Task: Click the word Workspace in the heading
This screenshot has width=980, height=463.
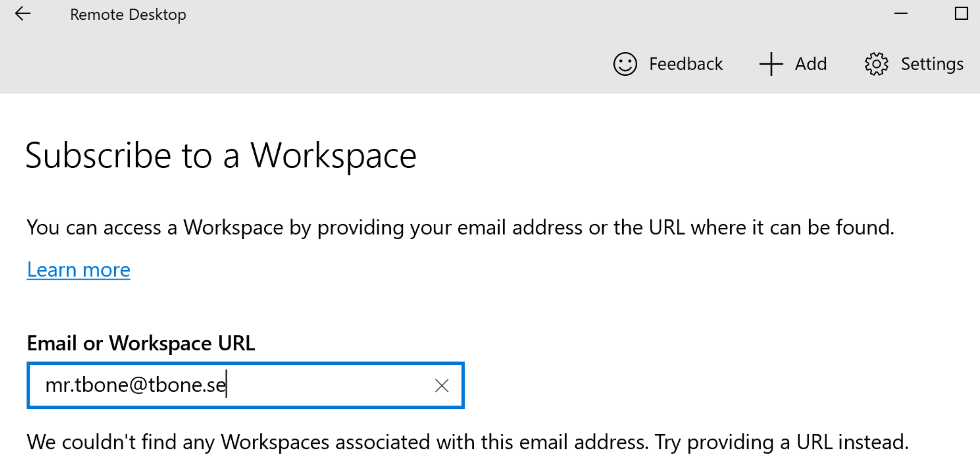Action: pyautogui.click(x=334, y=156)
